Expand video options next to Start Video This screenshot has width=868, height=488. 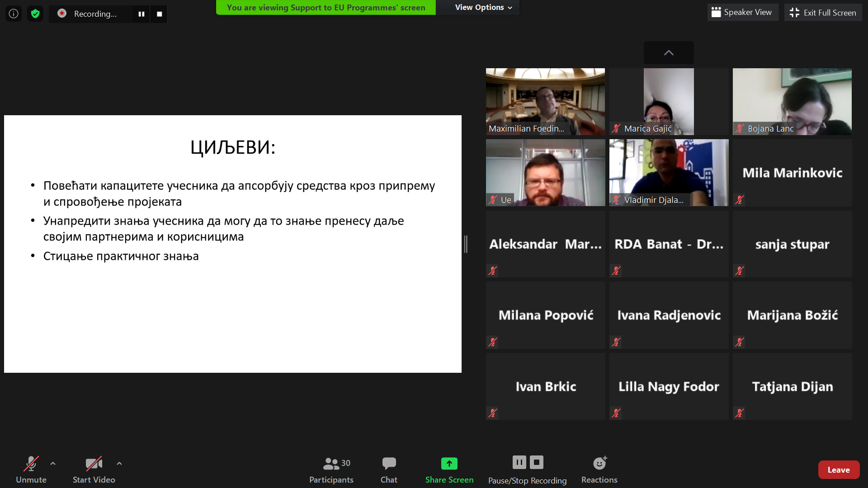(x=119, y=463)
